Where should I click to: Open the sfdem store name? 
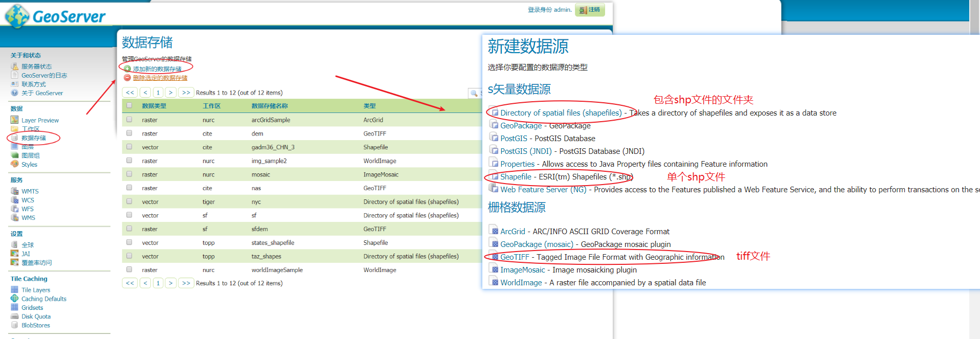point(260,229)
